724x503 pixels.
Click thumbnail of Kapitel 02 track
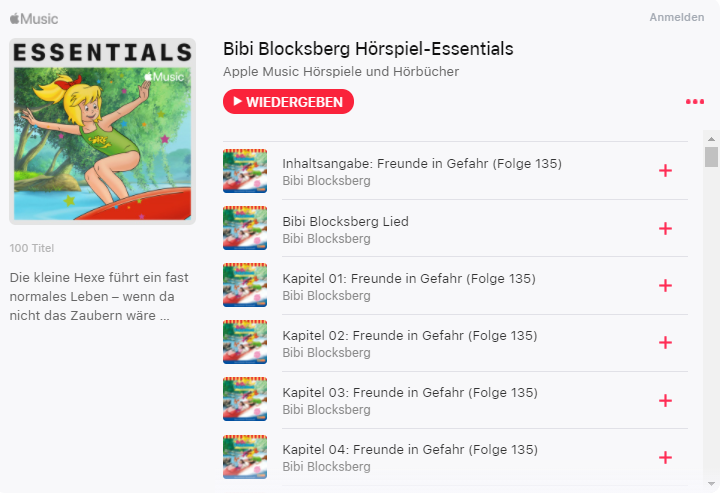pyautogui.click(x=245, y=343)
